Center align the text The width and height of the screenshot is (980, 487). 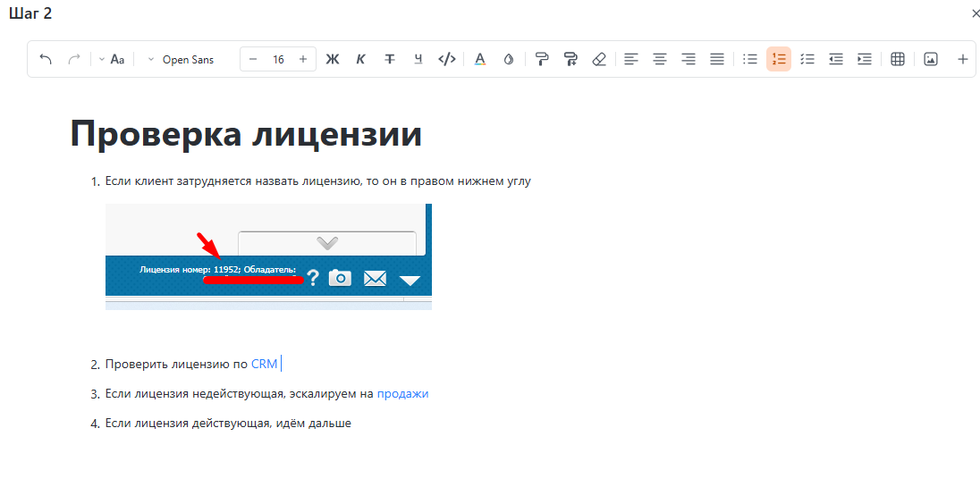coord(660,60)
